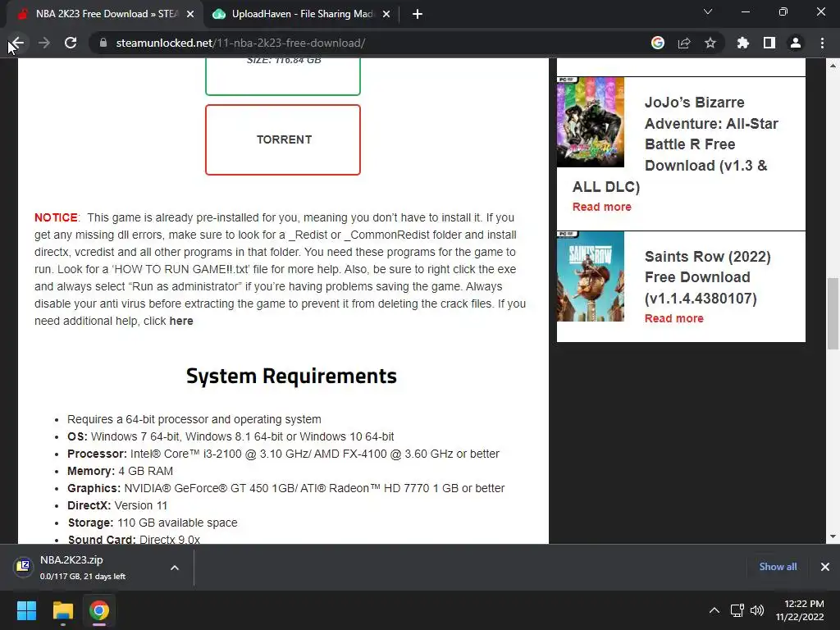Open the clock showing 12:22 PM
840x630 pixels.
point(800,610)
